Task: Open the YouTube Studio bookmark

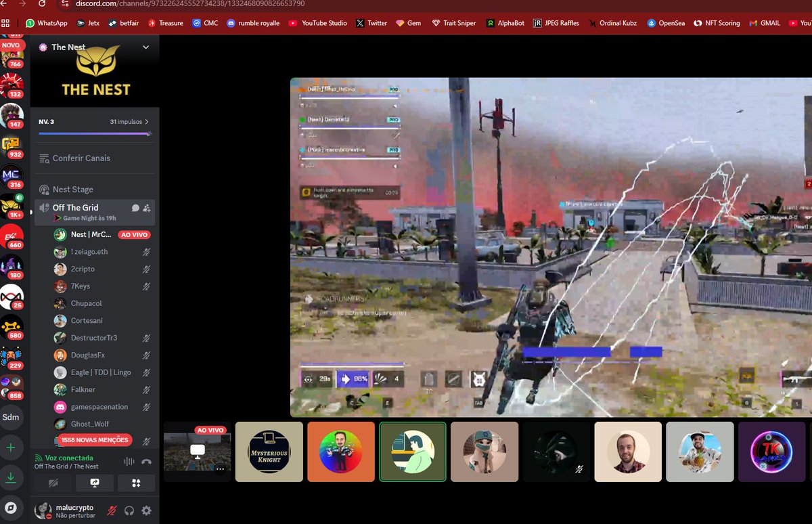Action: (318, 22)
